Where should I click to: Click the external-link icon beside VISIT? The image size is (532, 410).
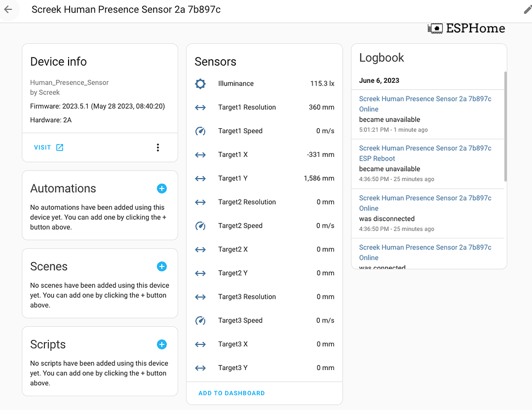click(60, 147)
